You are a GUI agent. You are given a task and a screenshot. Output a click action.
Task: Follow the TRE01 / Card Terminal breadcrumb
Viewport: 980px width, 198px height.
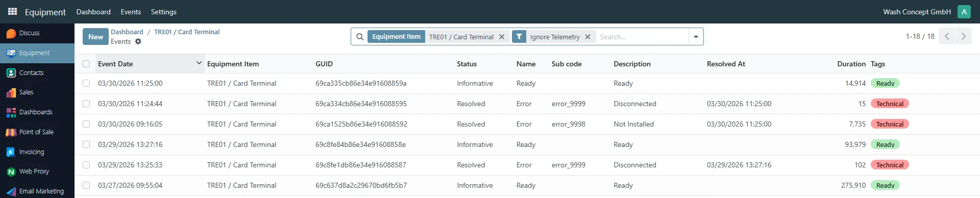click(x=187, y=32)
